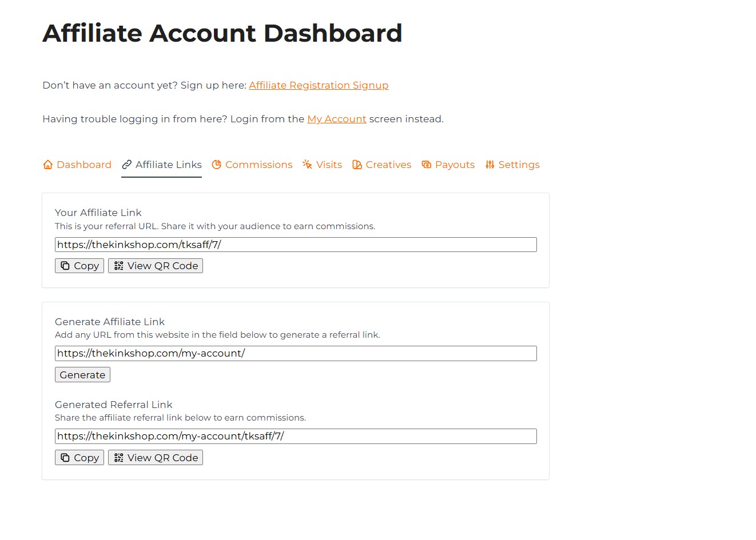Open the Affiliate Registration Signup link
The width and height of the screenshot is (756, 540).
point(319,85)
